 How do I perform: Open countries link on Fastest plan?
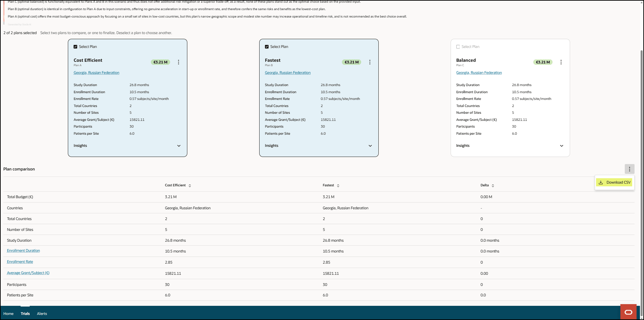288,73
